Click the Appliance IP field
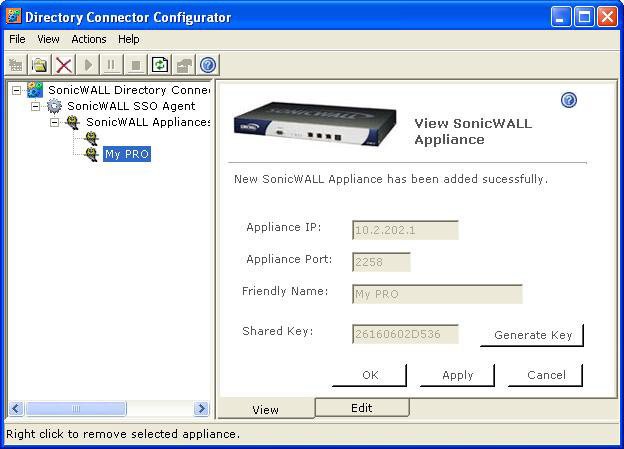624x449 pixels. [405, 230]
